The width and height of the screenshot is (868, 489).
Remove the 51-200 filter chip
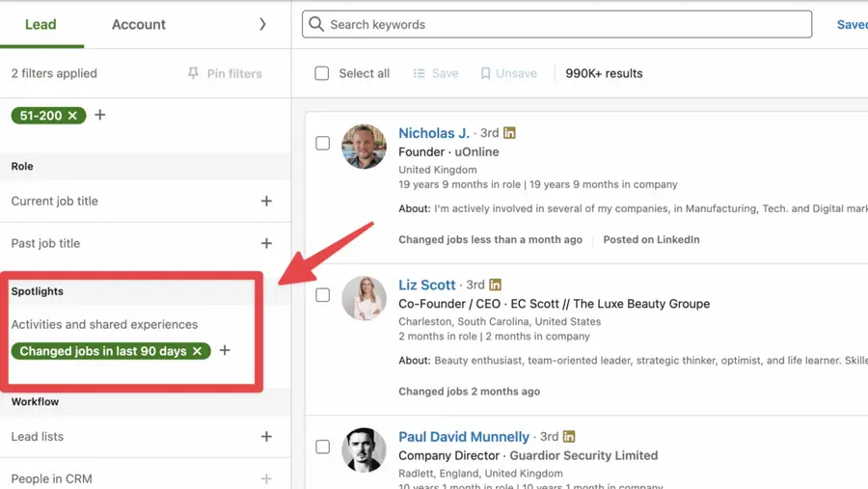pos(72,115)
